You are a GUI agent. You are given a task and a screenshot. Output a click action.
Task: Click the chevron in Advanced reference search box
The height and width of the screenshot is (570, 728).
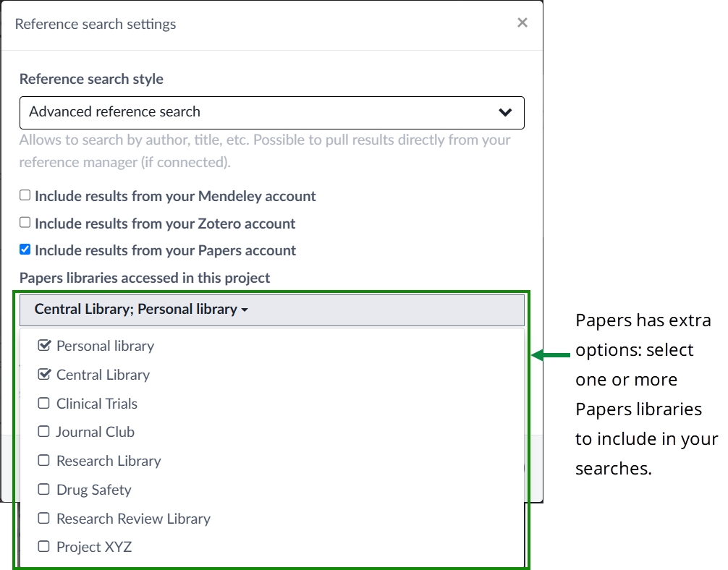(505, 112)
